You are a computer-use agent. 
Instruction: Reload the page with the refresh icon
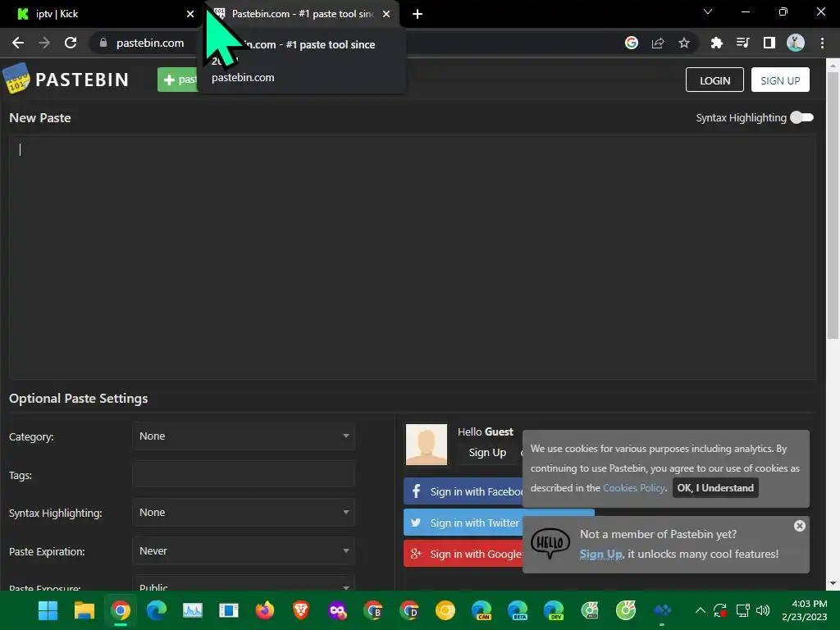point(71,43)
